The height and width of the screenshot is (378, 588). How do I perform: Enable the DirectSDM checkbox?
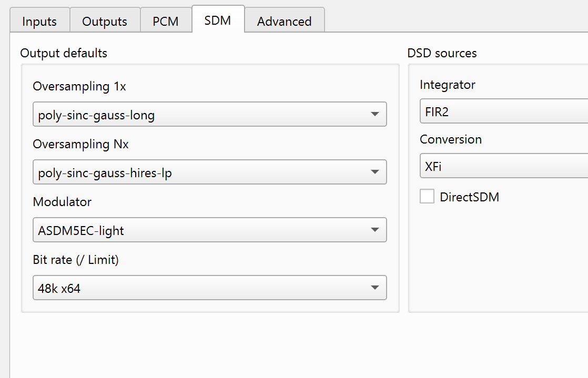coord(427,197)
